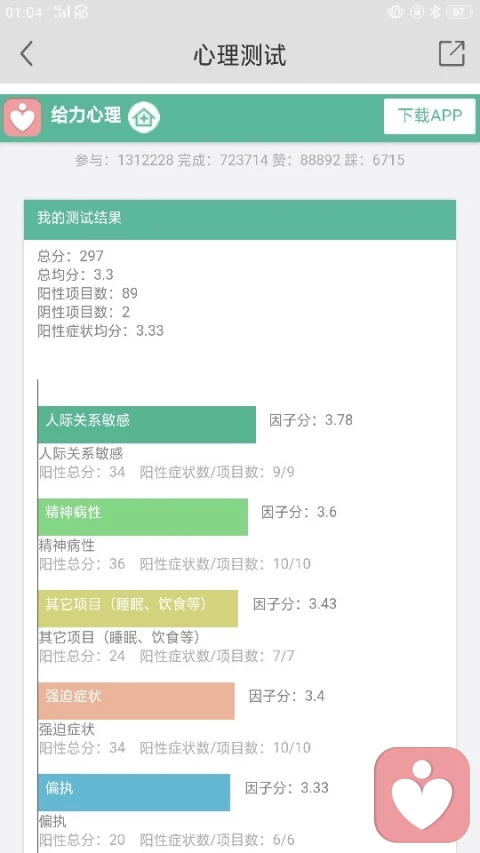Tap the battery indicator in status bar
This screenshot has width=480, height=853.
459,12
